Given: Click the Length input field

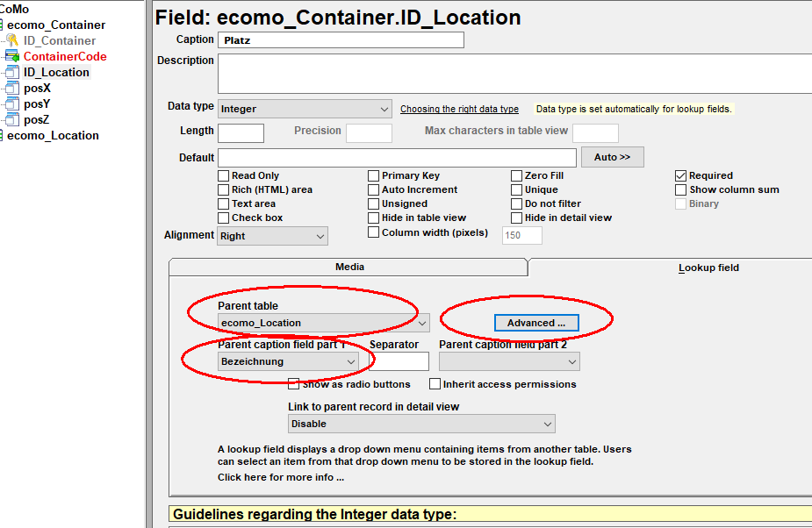Looking at the screenshot, I should [241, 133].
